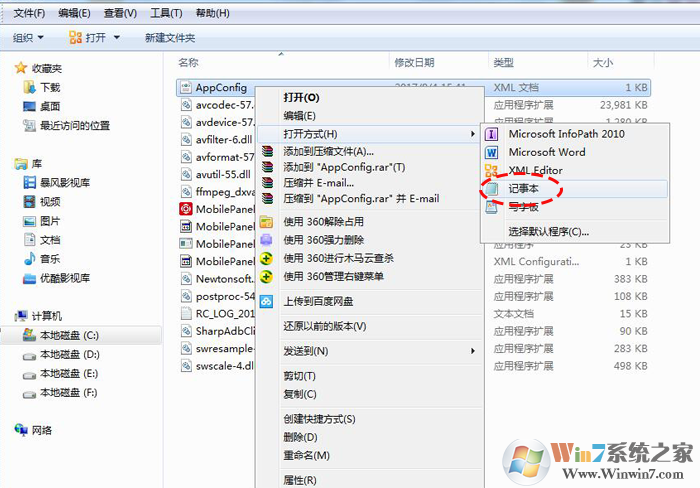The width and height of the screenshot is (700, 488).
Task: Open the 编辑(E) menu
Action: (x=74, y=13)
